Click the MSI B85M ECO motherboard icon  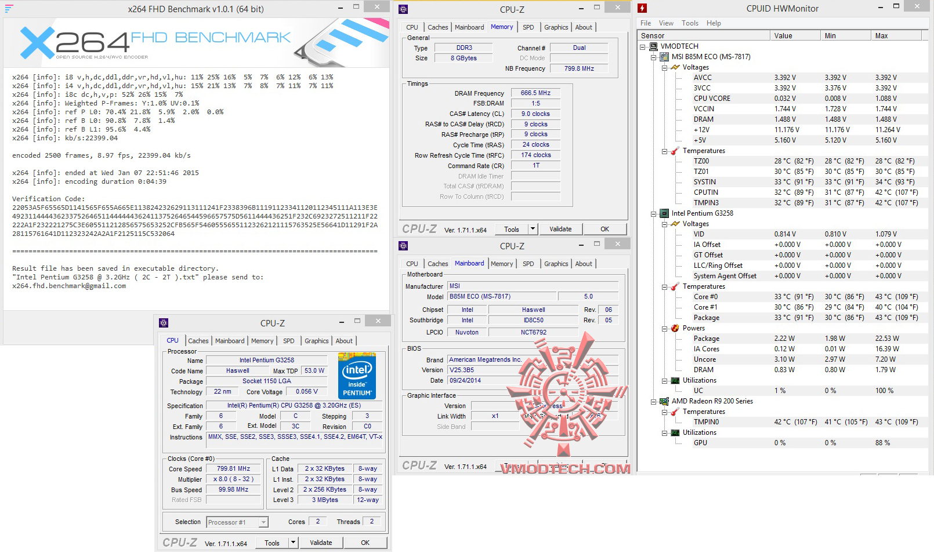(664, 57)
